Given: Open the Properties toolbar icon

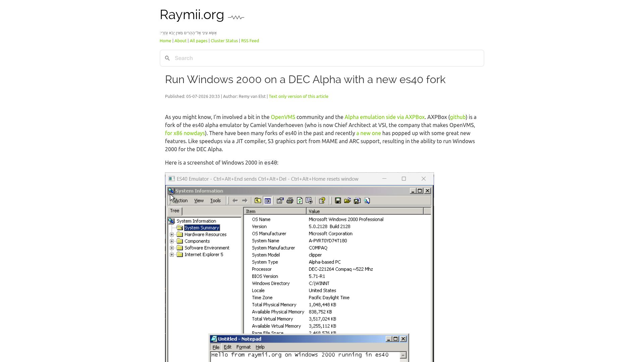Looking at the screenshot, I should point(280,201).
